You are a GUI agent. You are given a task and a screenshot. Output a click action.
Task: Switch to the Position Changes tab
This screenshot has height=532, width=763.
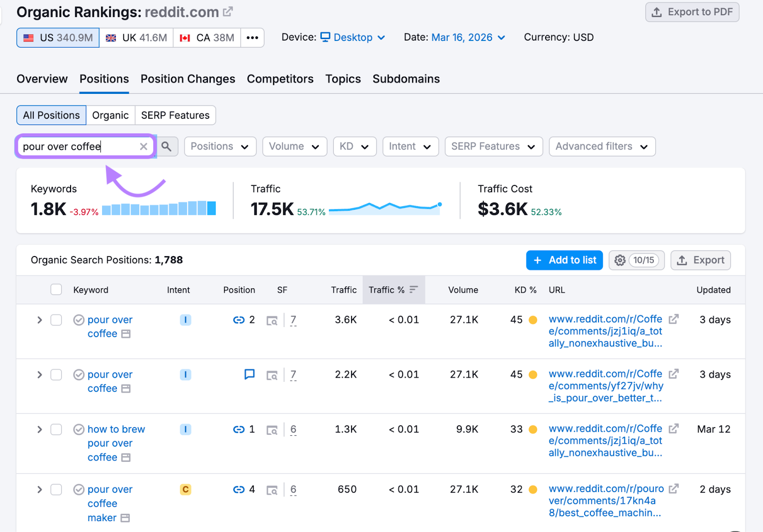188,79
